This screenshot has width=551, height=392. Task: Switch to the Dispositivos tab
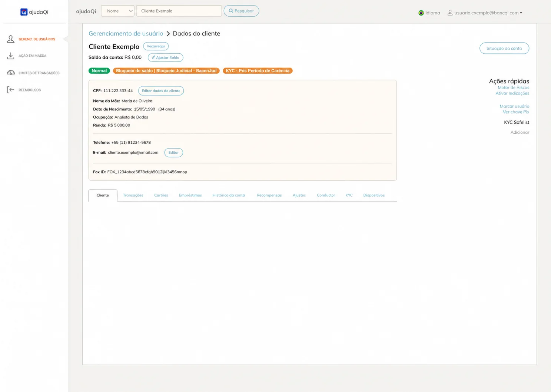coord(374,195)
